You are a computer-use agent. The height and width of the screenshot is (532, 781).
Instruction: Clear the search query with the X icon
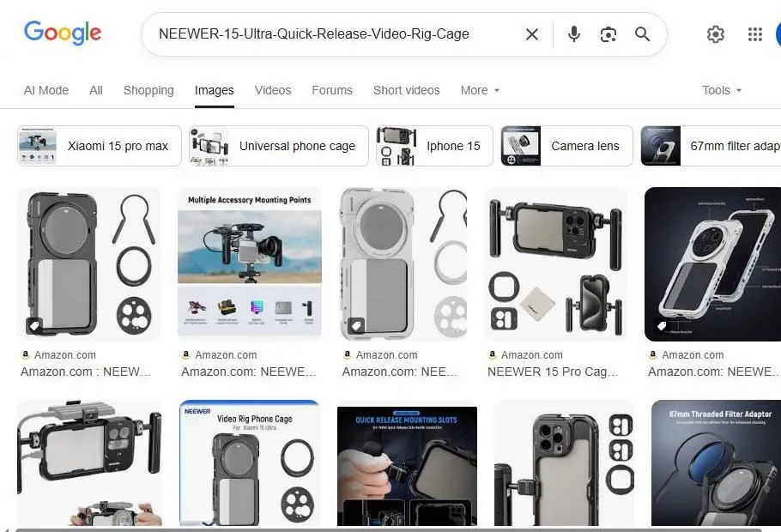click(x=531, y=34)
